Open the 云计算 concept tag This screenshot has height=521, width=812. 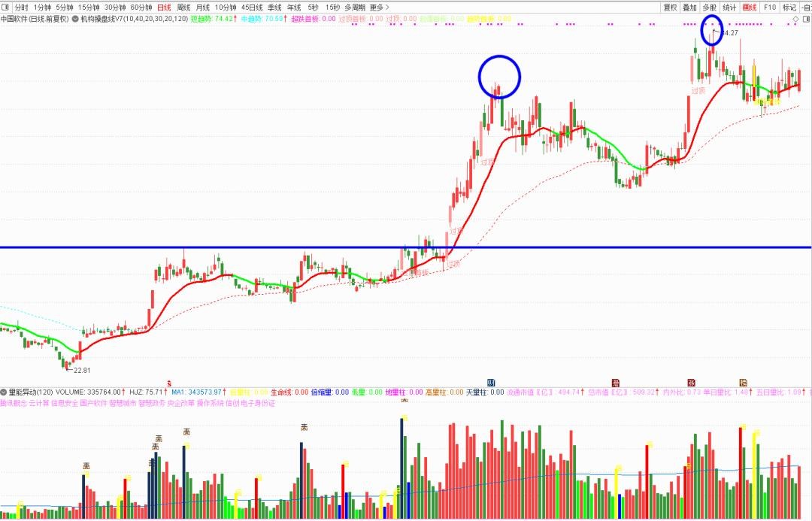coord(39,403)
